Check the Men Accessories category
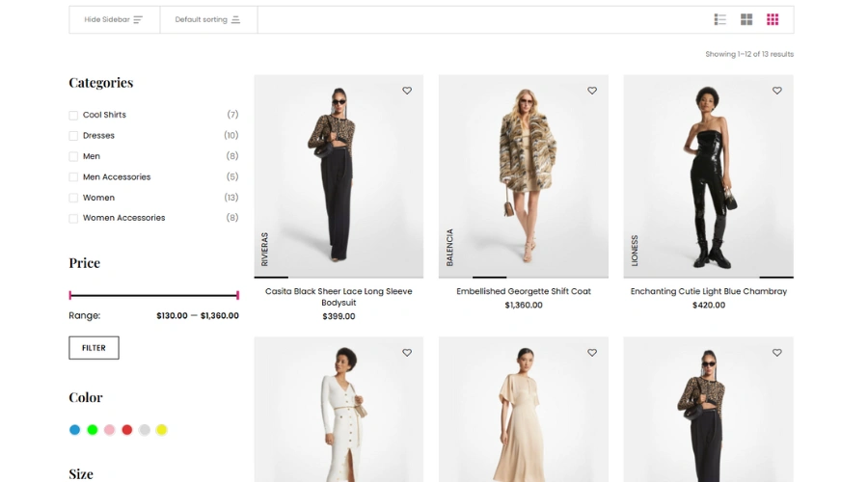 [73, 177]
